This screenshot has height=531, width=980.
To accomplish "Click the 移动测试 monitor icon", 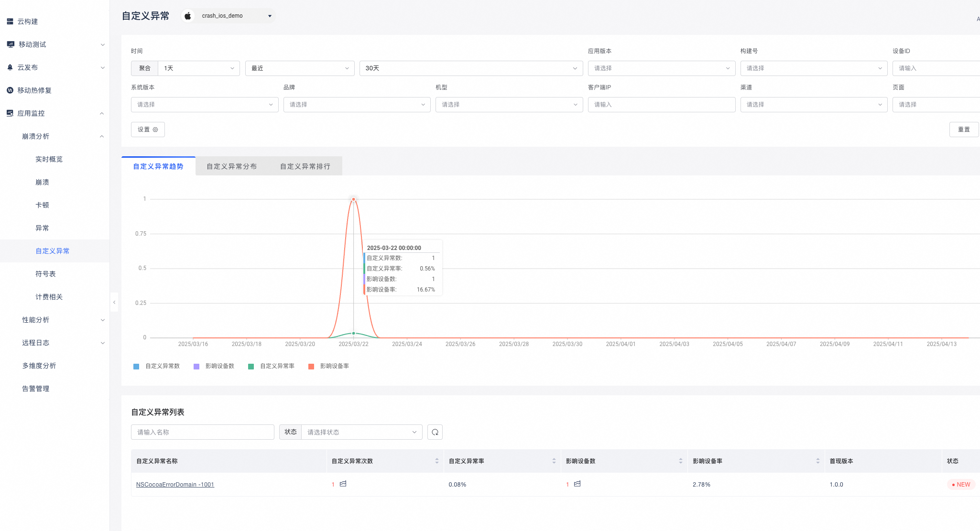I will click(x=11, y=44).
